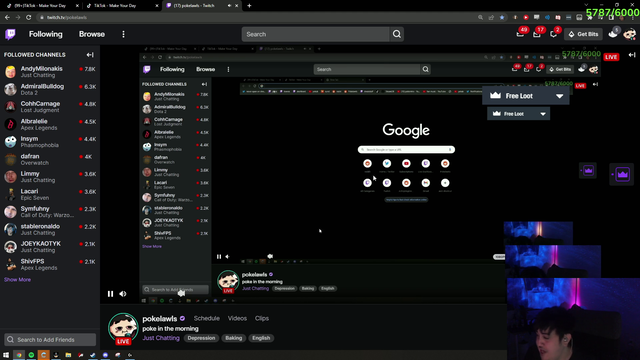Switch to the Schedule tab
Viewport: 640px width, 360px height.
(x=207, y=318)
